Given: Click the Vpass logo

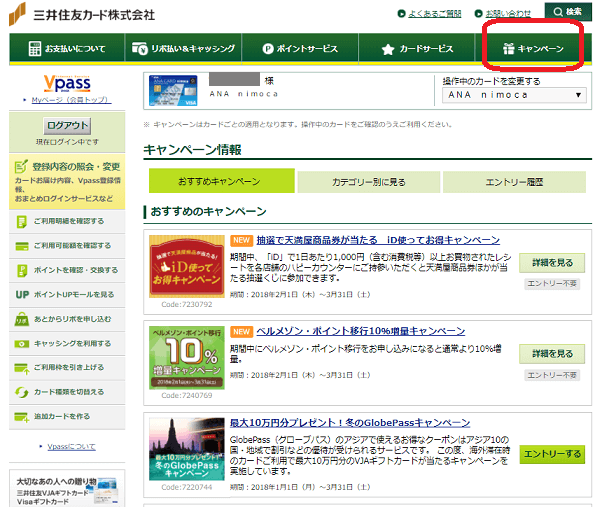Looking at the screenshot, I should click(67, 83).
